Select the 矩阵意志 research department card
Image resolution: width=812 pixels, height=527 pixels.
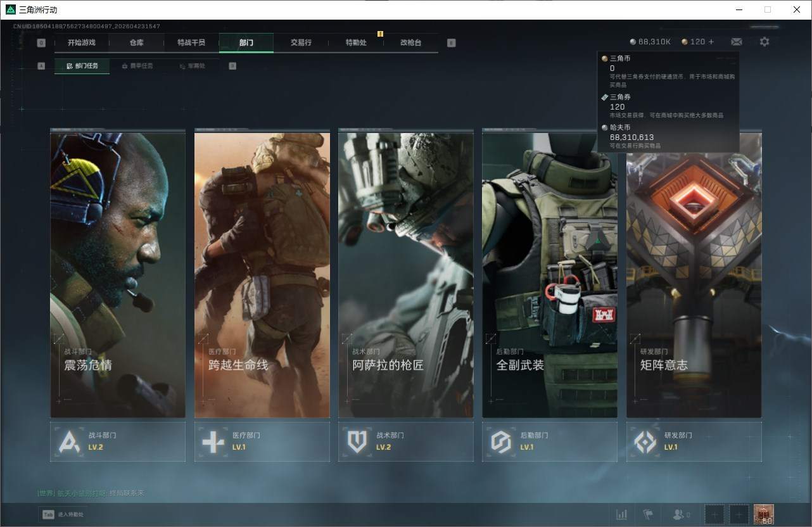pos(694,275)
